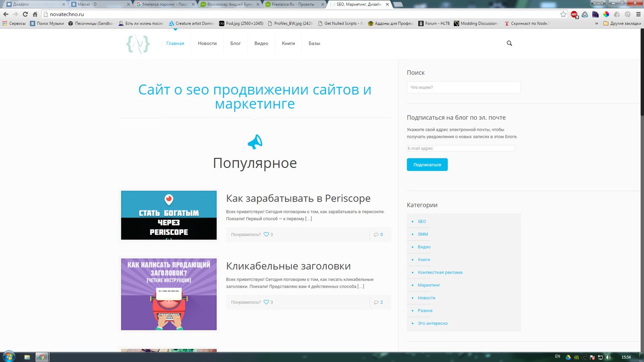This screenshot has height=362, width=644.
Task: Open the Базы menu item
Action: pyautogui.click(x=314, y=43)
